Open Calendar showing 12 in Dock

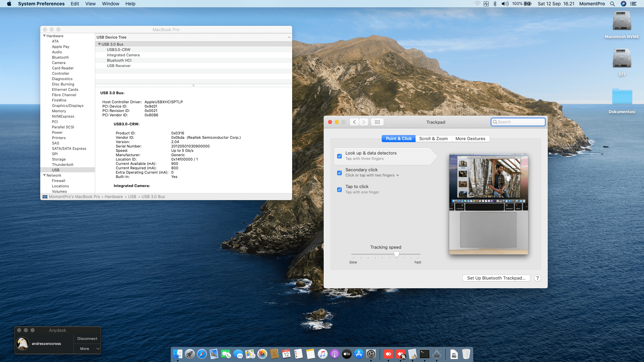tap(286, 354)
